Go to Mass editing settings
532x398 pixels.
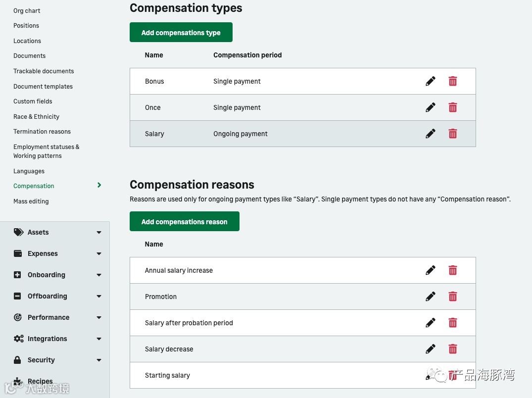pos(31,201)
